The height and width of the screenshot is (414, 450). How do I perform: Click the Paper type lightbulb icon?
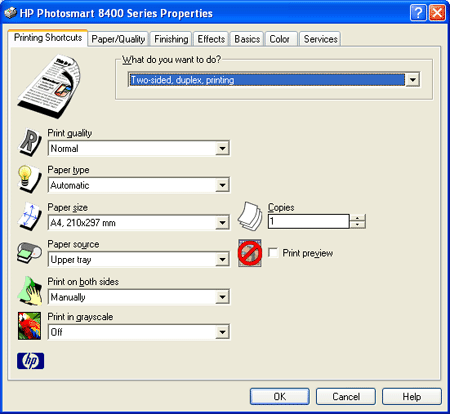tap(29, 179)
